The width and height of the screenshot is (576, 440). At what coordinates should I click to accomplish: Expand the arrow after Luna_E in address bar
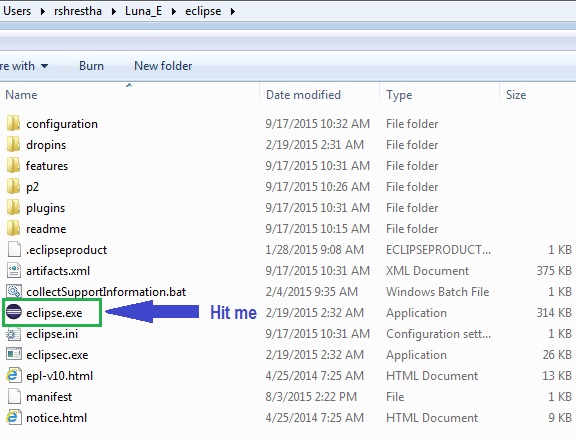(173, 11)
